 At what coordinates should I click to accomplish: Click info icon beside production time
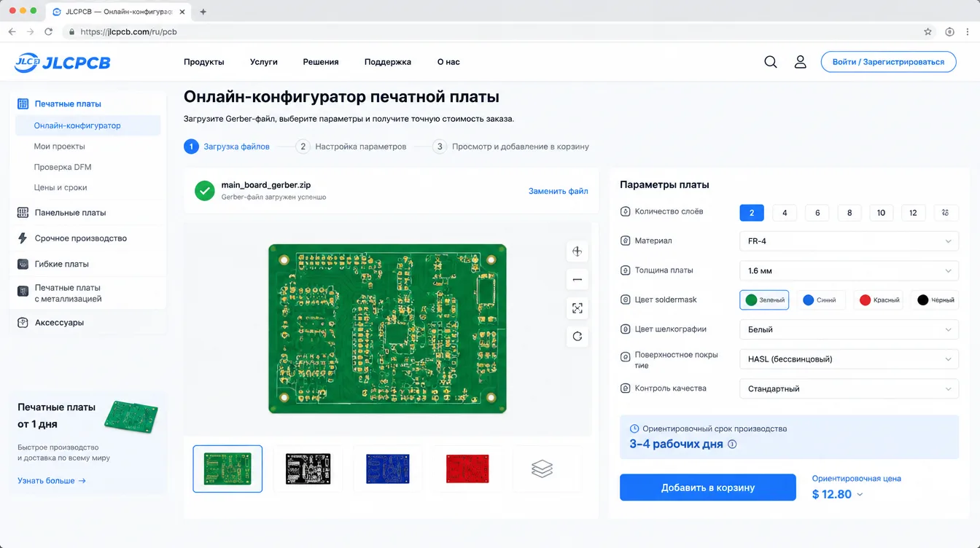tap(732, 445)
